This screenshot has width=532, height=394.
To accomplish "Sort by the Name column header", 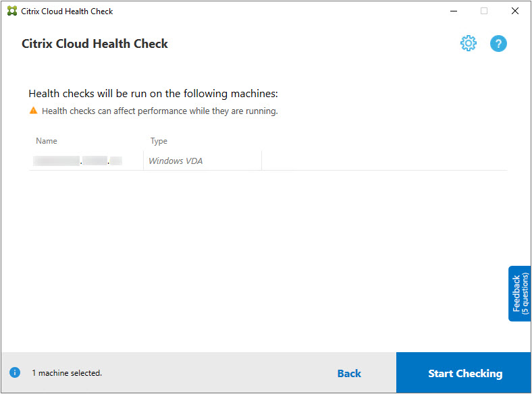I will [47, 141].
